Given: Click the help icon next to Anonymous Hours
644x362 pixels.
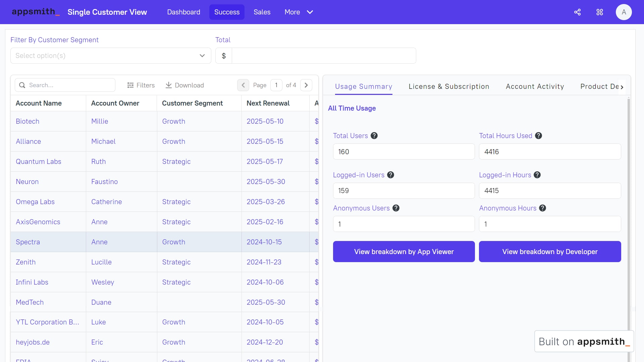Looking at the screenshot, I should tap(542, 208).
